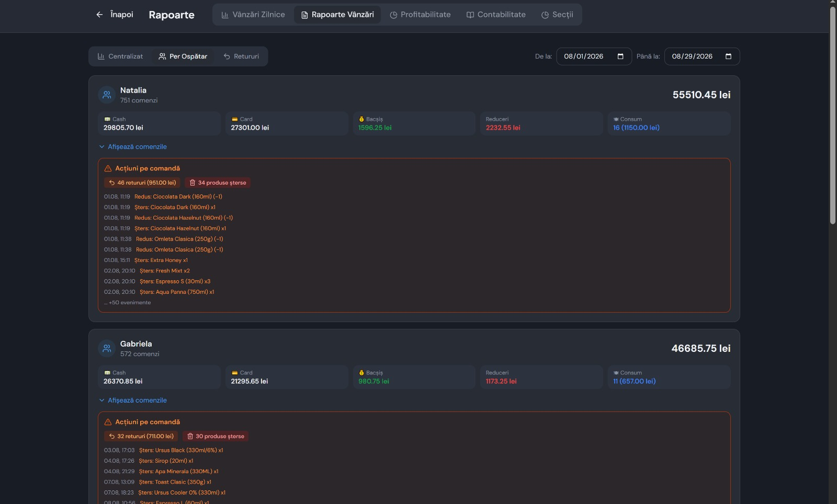Image resolution: width=837 pixels, height=504 pixels.
Task: Select the Per Ospătar view
Action: [183, 56]
